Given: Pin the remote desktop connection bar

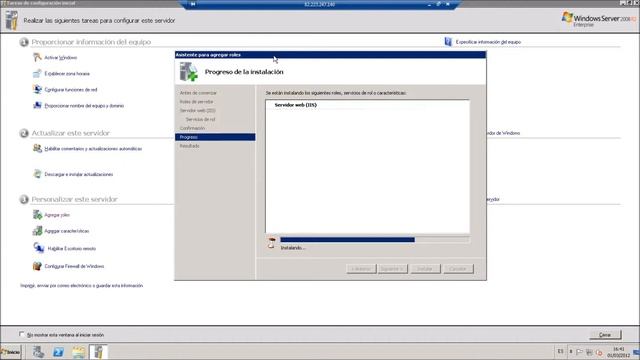Looking at the screenshot, I should [193, 4].
